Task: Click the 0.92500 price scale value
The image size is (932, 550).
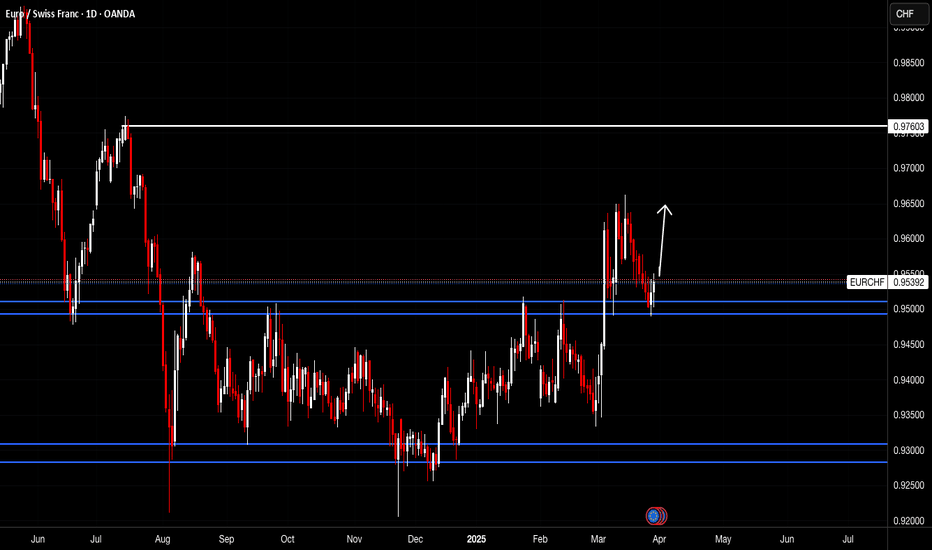Action: coord(909,485)
